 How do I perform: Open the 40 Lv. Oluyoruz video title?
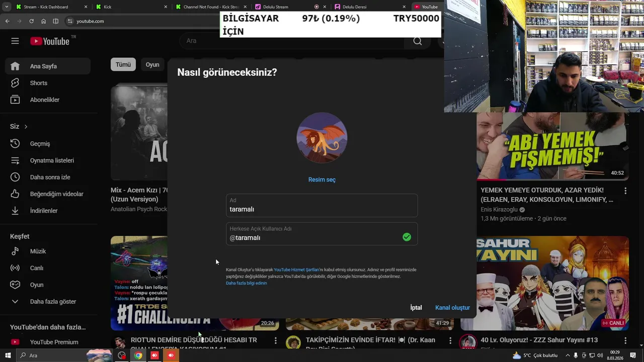coord(539,340)
